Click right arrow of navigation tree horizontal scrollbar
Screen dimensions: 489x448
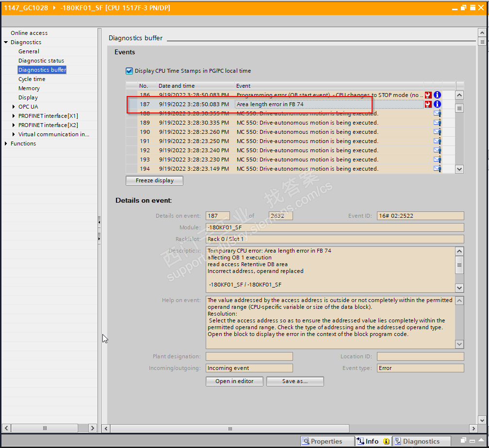click(x=92, y=428)
